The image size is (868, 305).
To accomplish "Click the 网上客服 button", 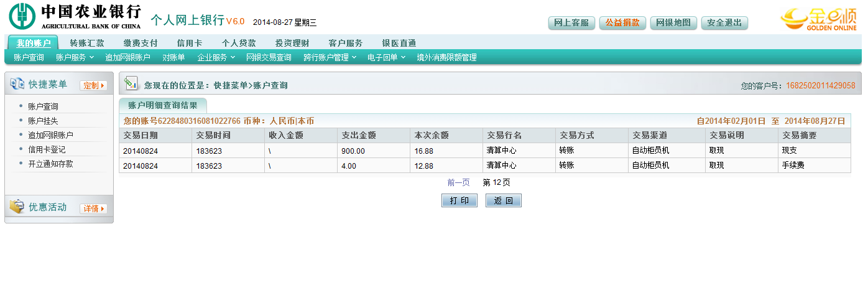I will pos(571,23).
